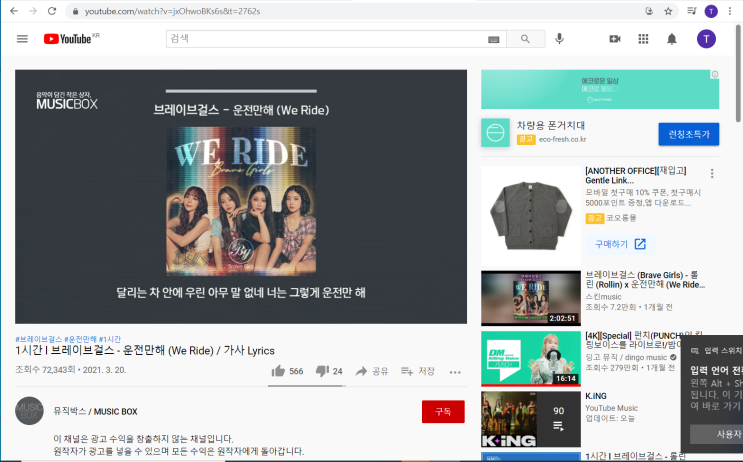Screen dimensions: 743x462
Task: Click the 사용자 button in input language popup
Action: click(x=716, y=434)
